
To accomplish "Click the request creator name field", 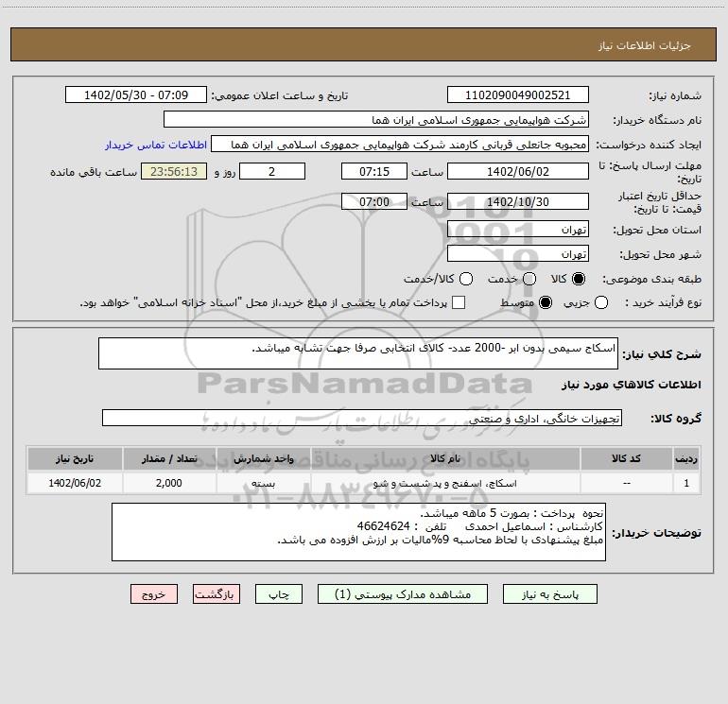I will click(x=400, y=144).
